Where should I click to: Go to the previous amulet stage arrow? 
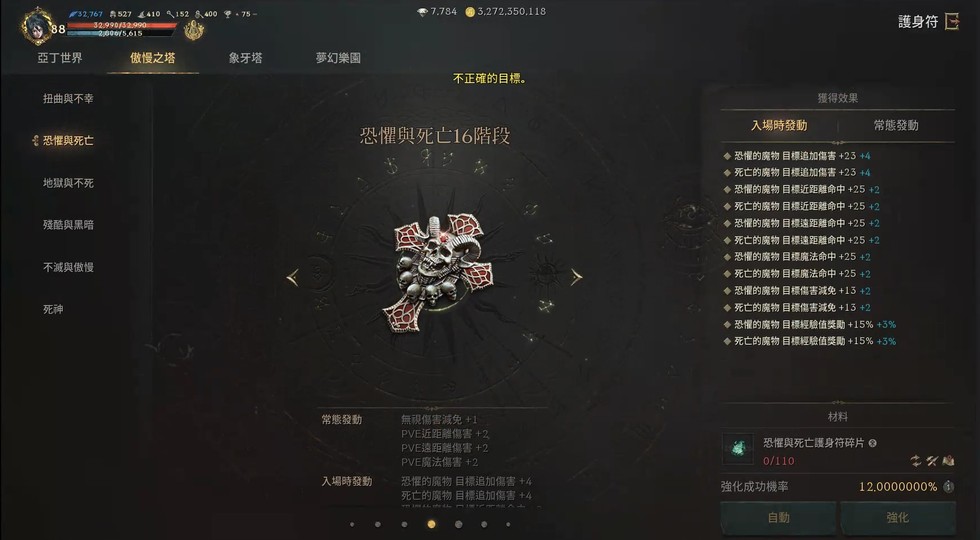pyautogui.click(x=292, y=278)
